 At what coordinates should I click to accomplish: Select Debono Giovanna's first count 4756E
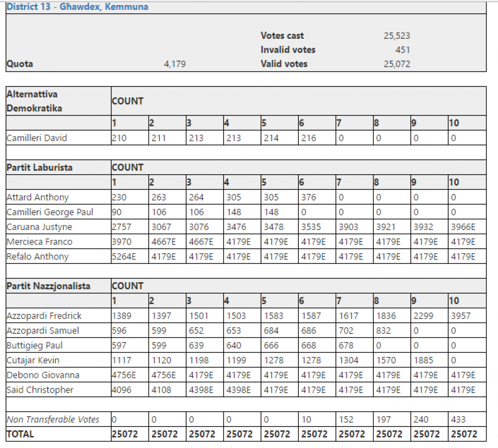pyautogui.click(x=124, y=375)
